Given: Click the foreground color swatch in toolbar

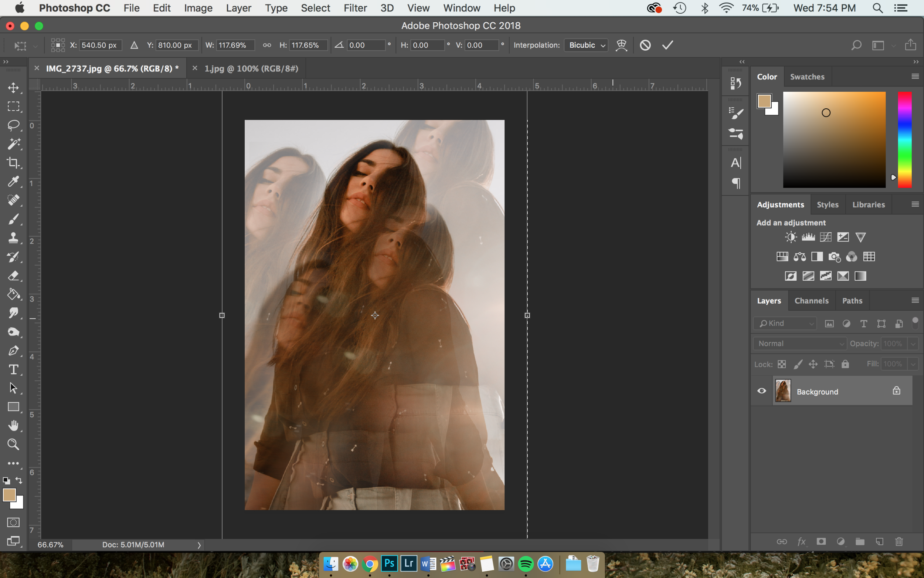Looking at the screenshot, I should point(10,495).
